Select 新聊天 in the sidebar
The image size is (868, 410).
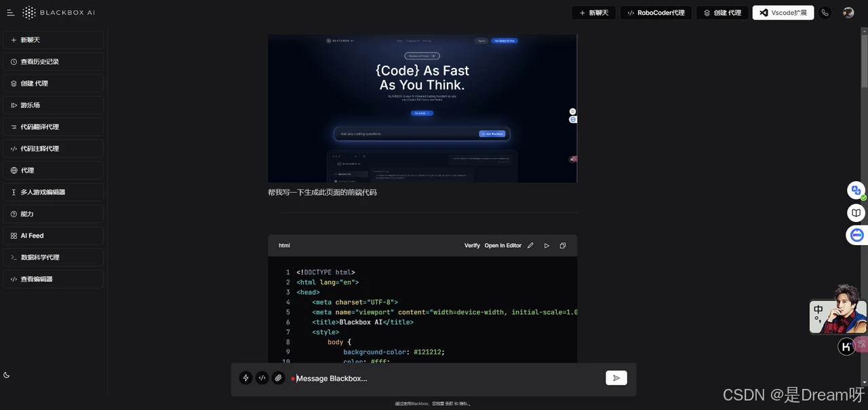click(x=54, y=40)
